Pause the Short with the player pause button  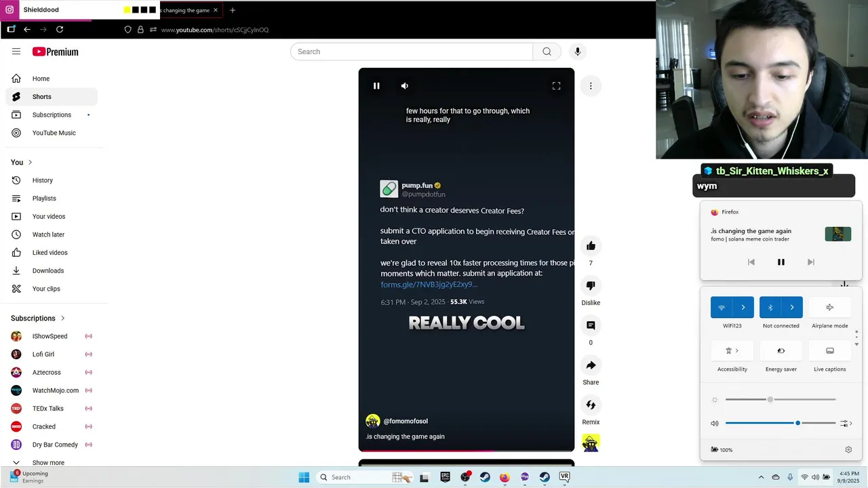click(376, 86)
